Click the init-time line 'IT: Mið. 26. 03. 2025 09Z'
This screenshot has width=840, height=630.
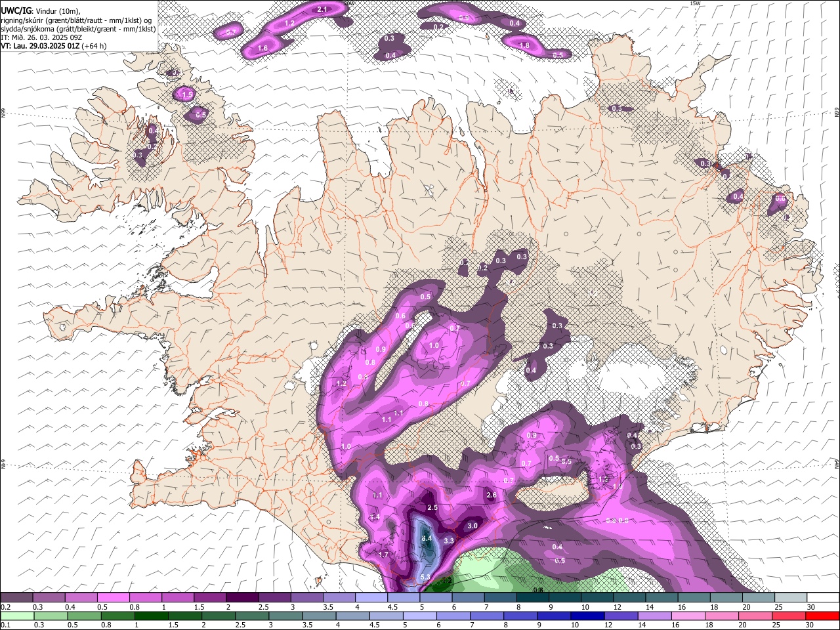[41, 37]
